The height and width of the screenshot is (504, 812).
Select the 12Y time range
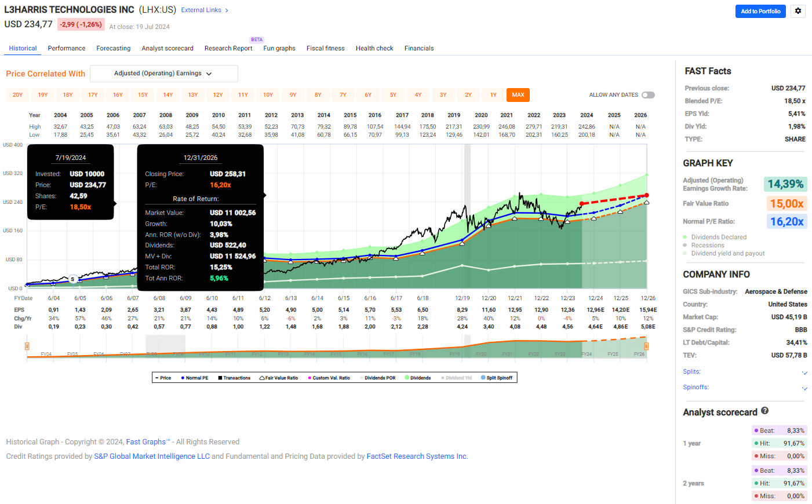(x=218, y=95)
